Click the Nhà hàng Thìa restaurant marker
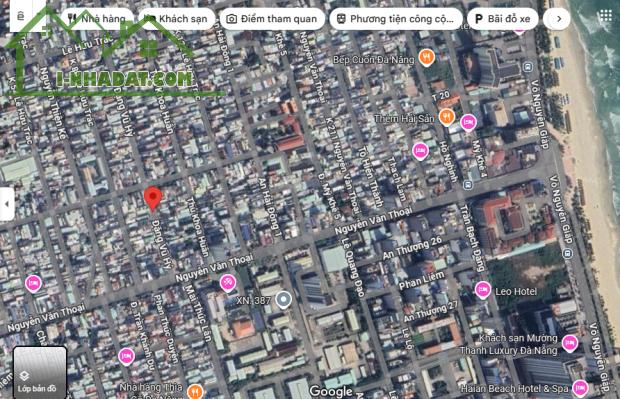The height and width of the screenshot is (399, 620). [x=195, y=391]
